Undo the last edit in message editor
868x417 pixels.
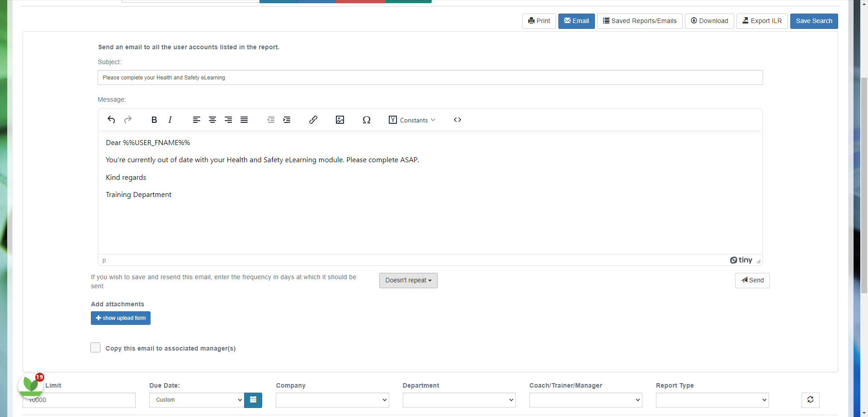111,120
